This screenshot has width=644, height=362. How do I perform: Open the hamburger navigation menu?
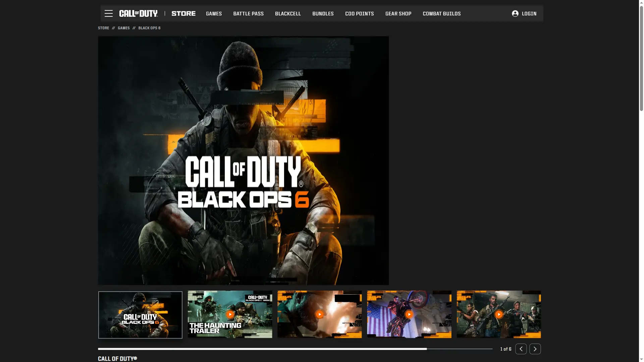[x=108, y=13]
